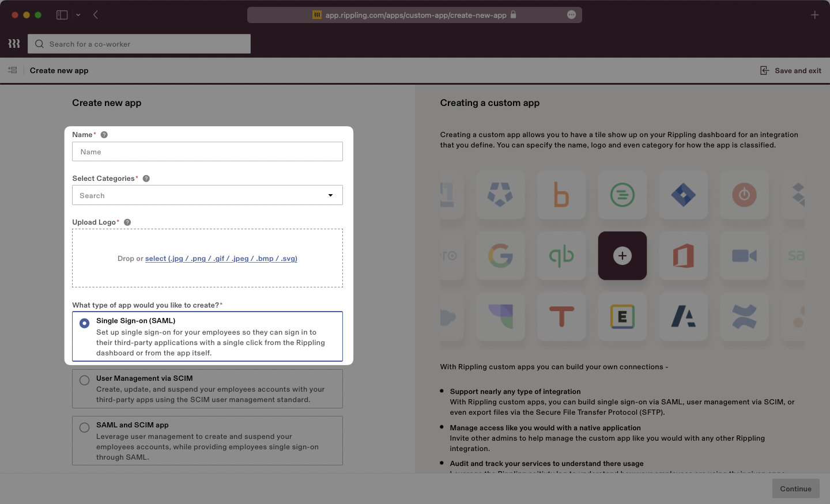Select the Single Sign-on (SAML) option
830x504 pixels.
[85, 323]
